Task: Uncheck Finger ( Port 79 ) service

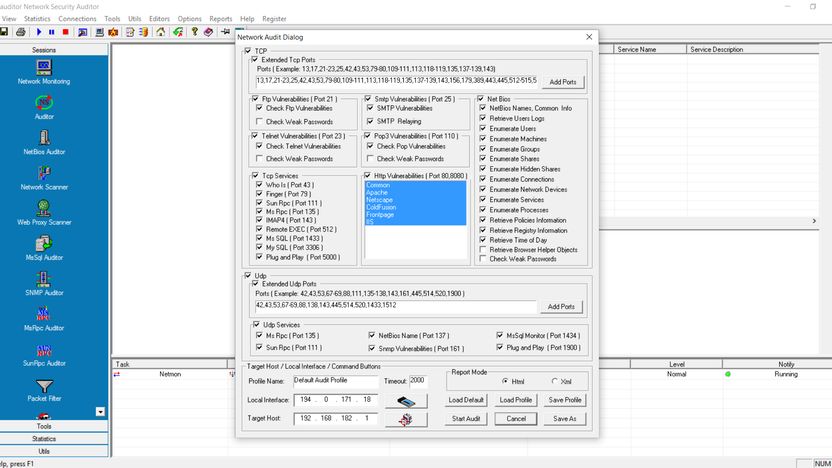Action: (x=259, y=194)
